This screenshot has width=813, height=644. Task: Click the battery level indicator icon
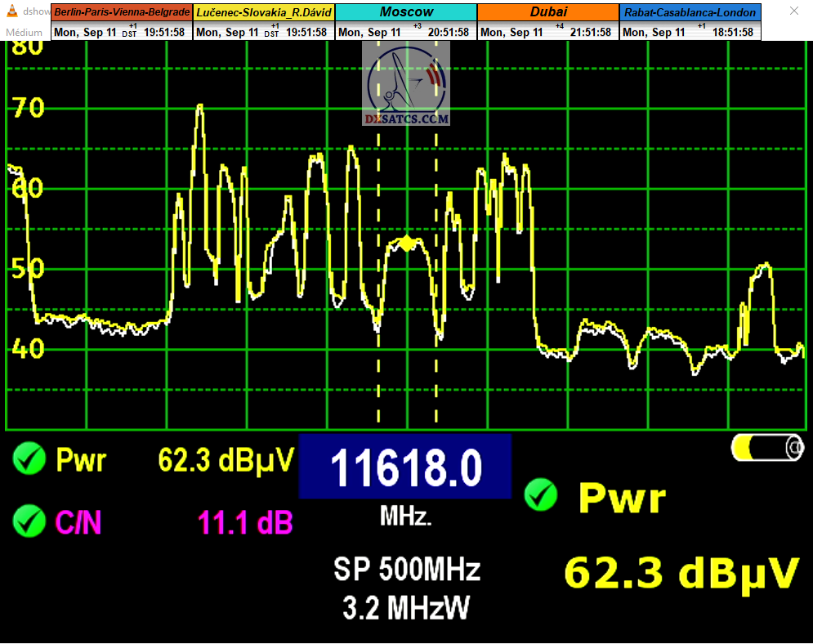point(768,447)
